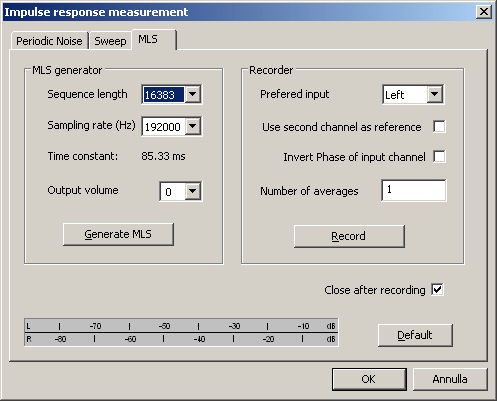Click the Sequence length label
Image resolution: width=497 pixels, height=401 pixels.
coord(87,94)
